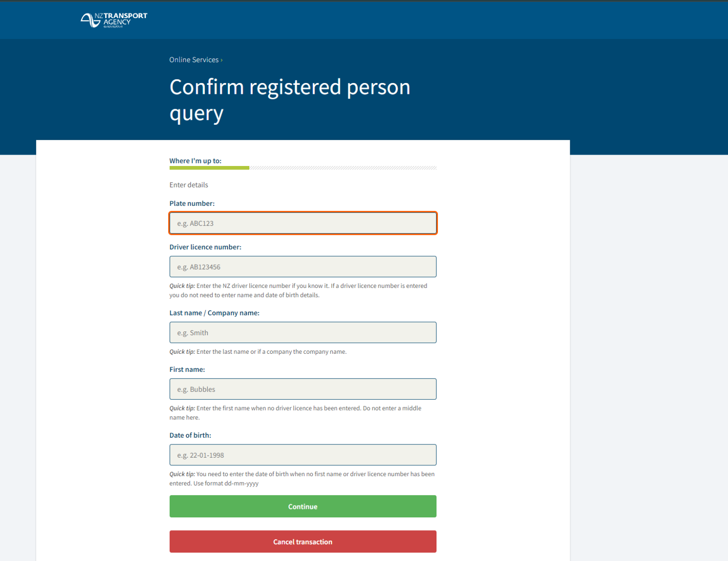The image size is (728, 561).
Task: Click the red Cancel transaction button
Action: coord(303,542)
